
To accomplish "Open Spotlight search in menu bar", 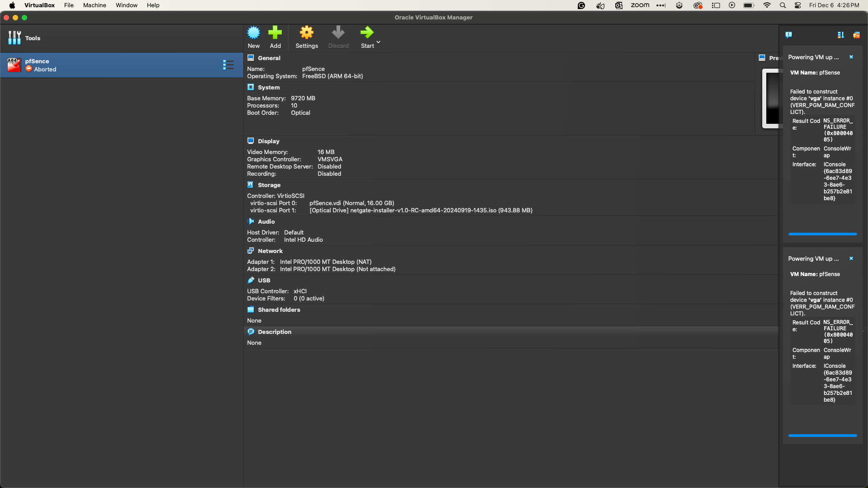I will coord(783,5).
